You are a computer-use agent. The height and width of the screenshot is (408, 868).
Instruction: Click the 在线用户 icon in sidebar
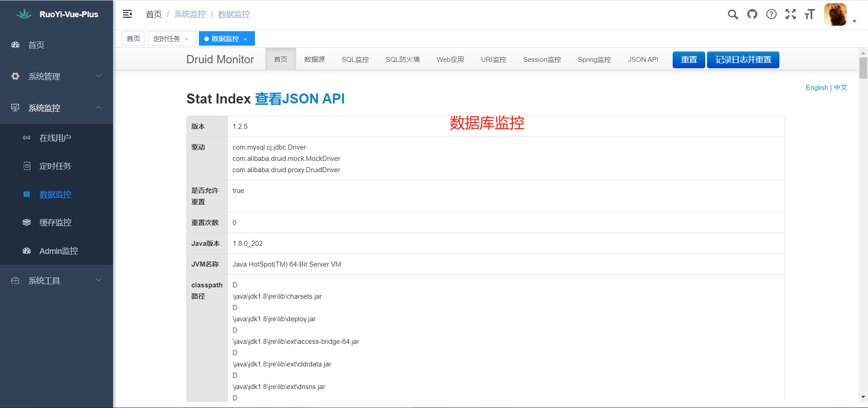(27, 138)
